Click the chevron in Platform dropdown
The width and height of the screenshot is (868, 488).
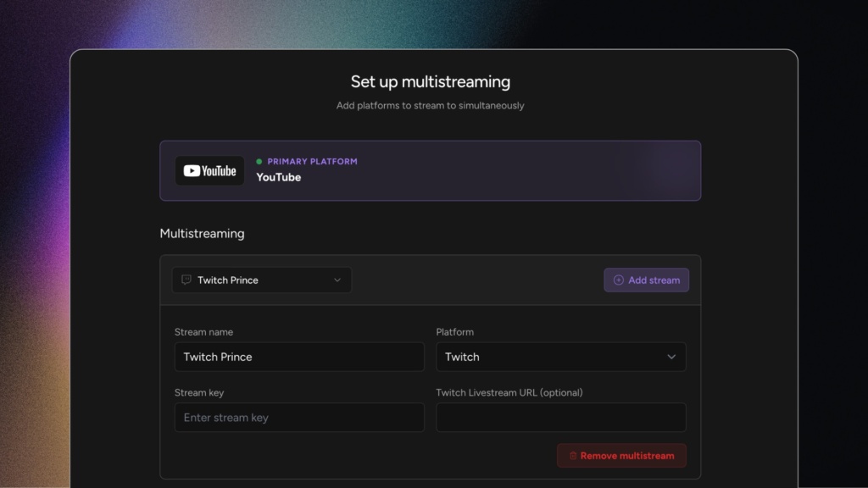coord(671,357)
